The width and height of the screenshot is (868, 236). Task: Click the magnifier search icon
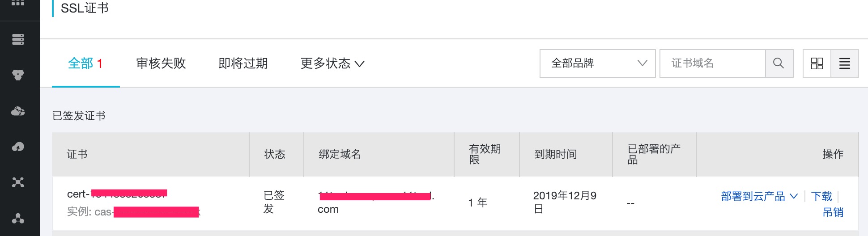779,63
